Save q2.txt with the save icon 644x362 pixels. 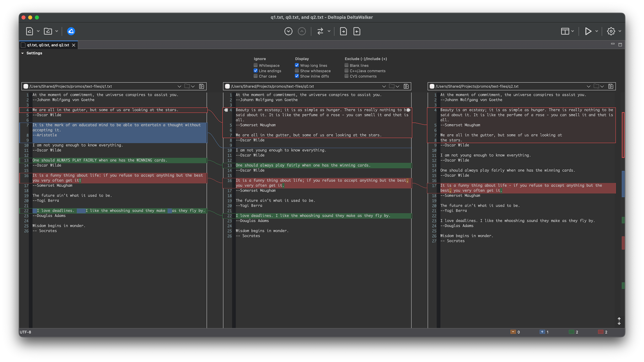611,86
